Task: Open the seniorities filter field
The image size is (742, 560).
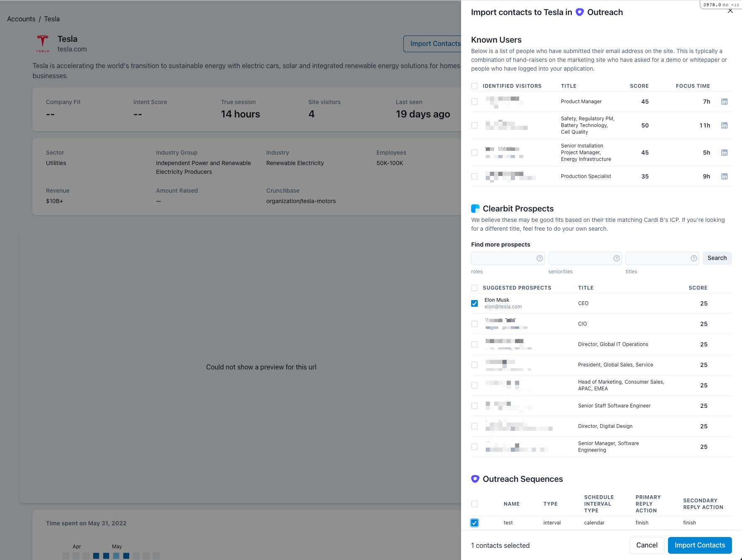Action: point(580,258)
